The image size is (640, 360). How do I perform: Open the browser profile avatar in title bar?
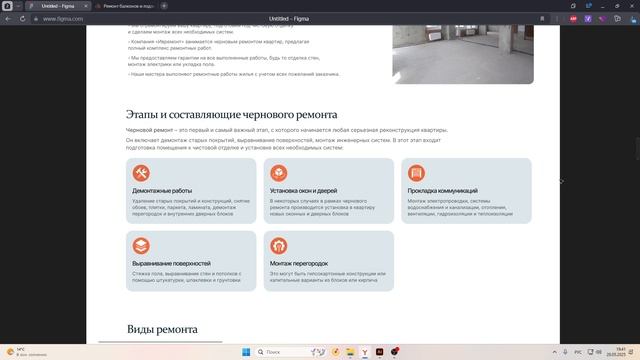[x=588, y=6]
